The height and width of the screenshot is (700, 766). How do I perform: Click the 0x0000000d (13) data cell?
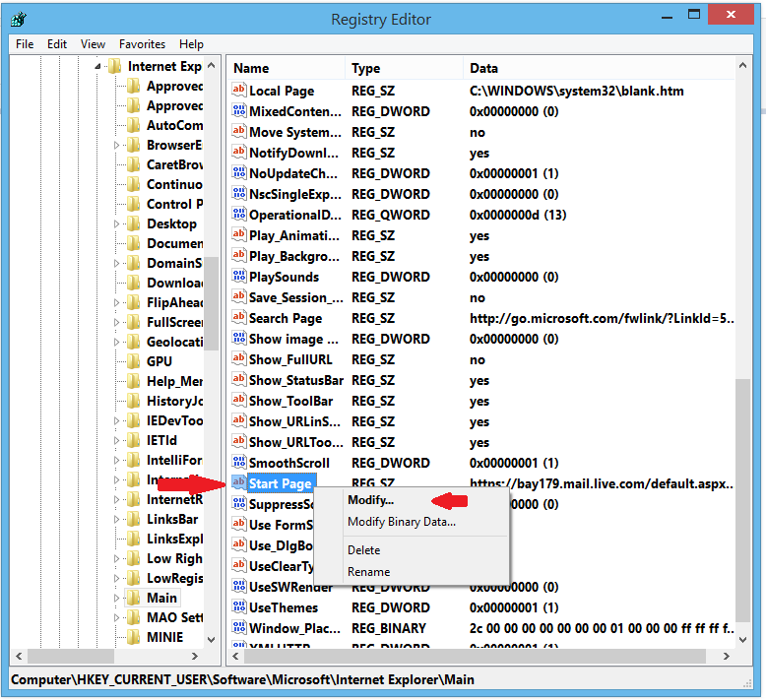coord(518,215)
